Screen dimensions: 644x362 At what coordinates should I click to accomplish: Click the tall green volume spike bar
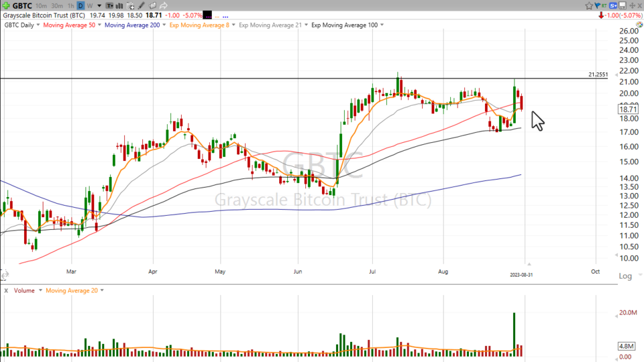514,335
